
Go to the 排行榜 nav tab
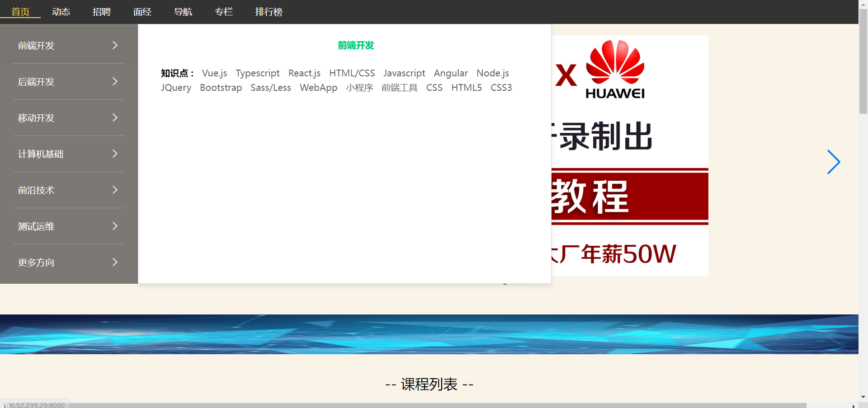[x=269, y=12]
